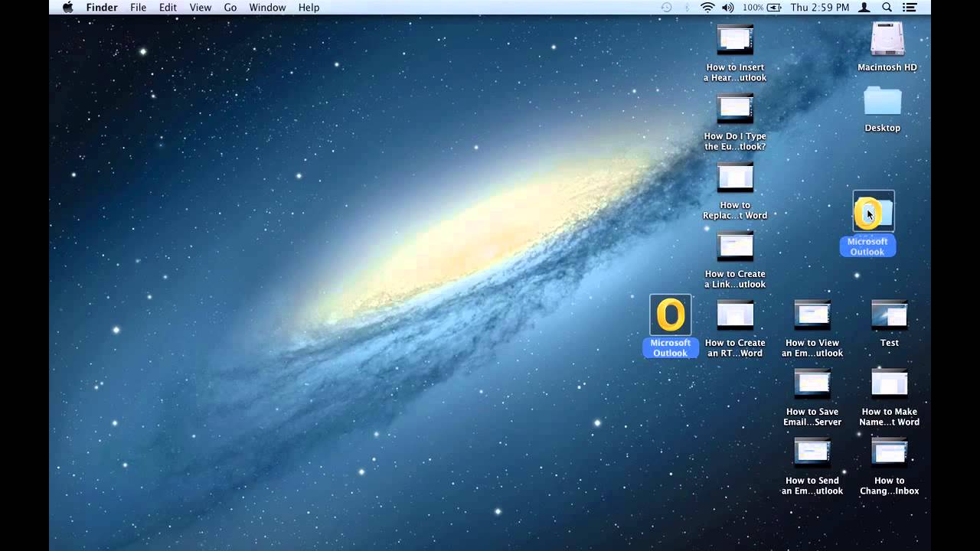Image resolution: width=980 pixels, height=551 pixels.
Task: Click the fast user switching icon
Action: click(x=864, y=8)
